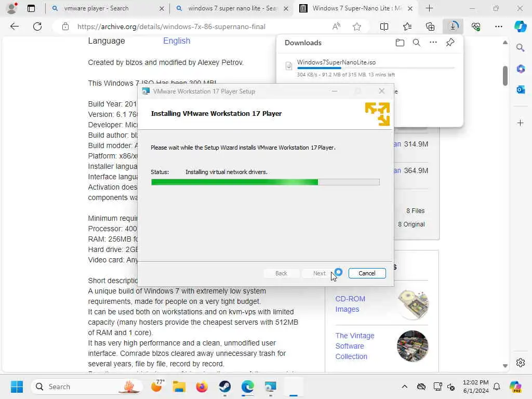The height and width of the screenshot is (399, 532).
Task: Close the vmware player search tab
Action: pyautogui.click(x=162, y=8)
